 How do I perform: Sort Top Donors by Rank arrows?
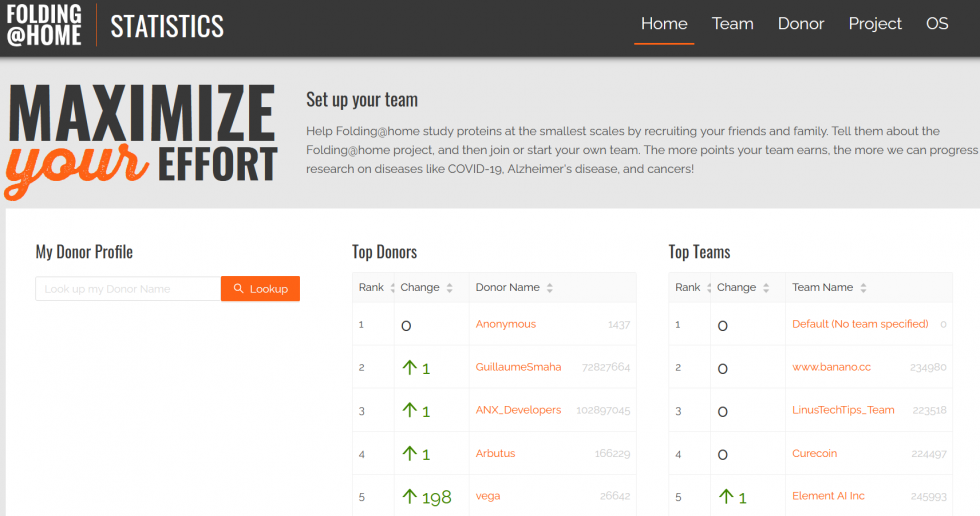[392, 288]
